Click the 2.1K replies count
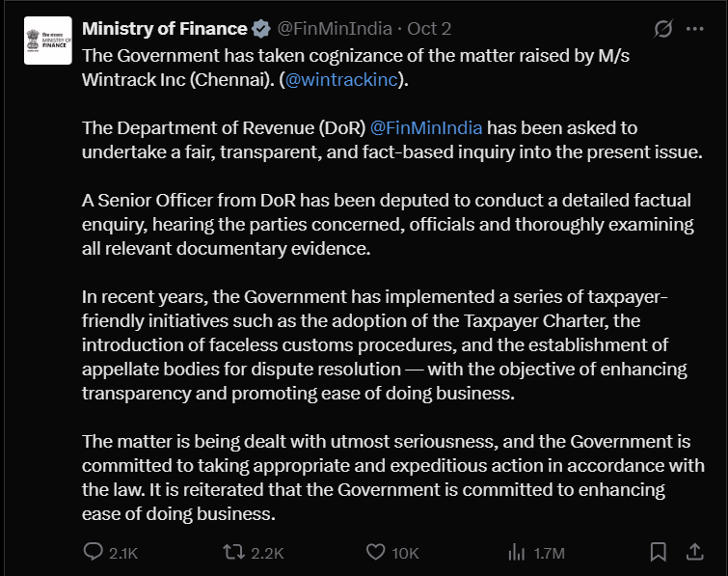 pos(124,553)
